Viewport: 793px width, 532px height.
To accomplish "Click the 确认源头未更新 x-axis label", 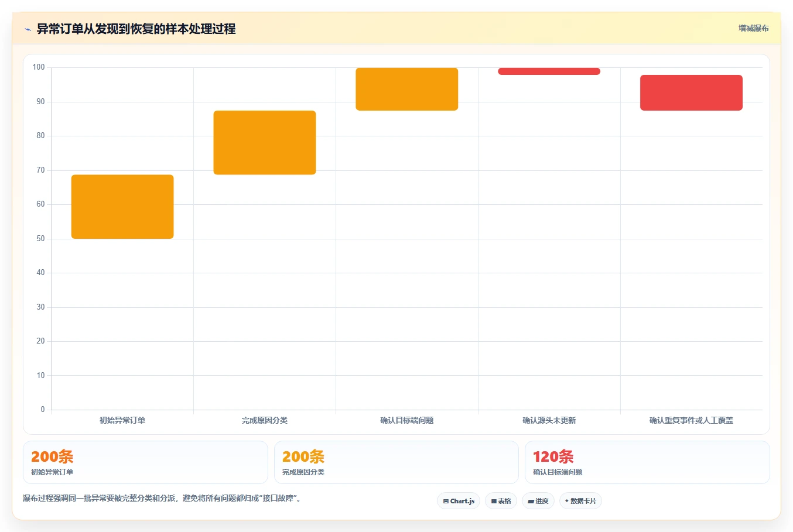I will (549, 420).
